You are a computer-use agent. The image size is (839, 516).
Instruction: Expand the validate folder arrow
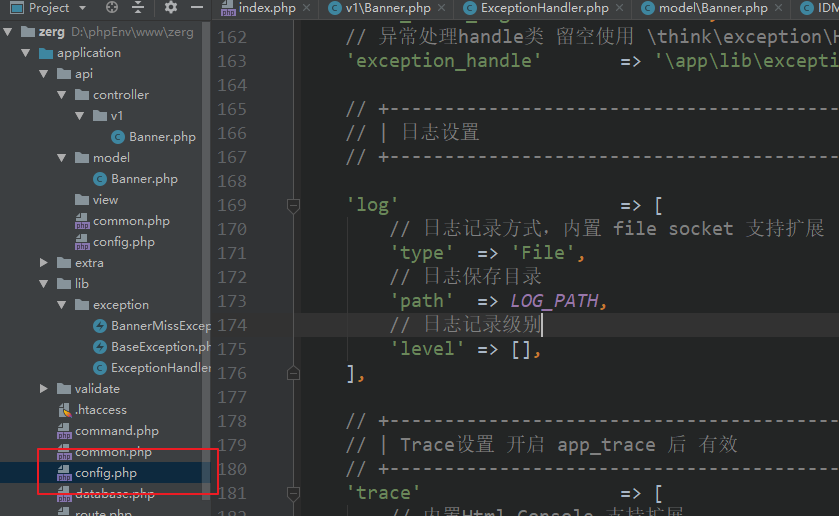pyautogui.click(x=44, y=389)
